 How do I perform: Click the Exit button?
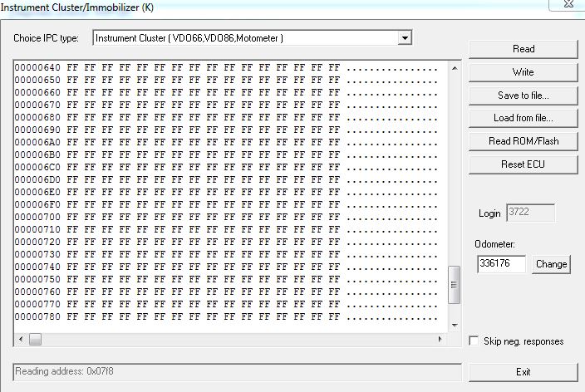(523, 371)
